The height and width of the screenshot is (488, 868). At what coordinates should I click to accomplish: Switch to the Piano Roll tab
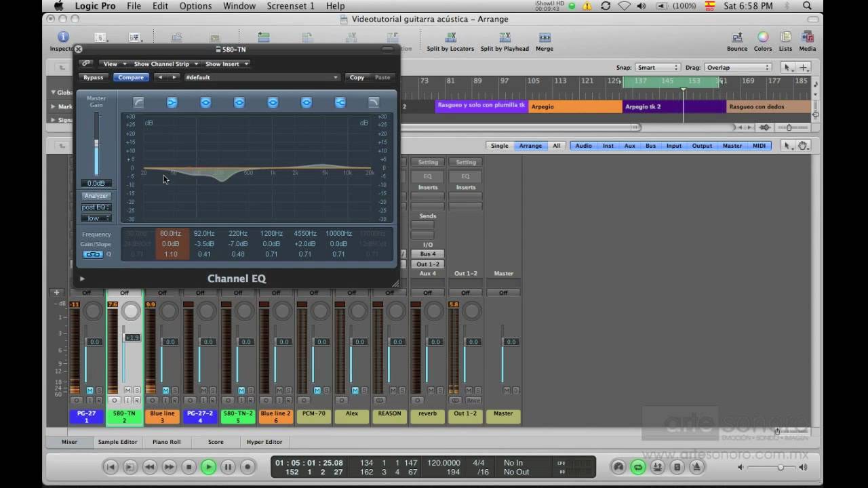click(x=166, y=442)
